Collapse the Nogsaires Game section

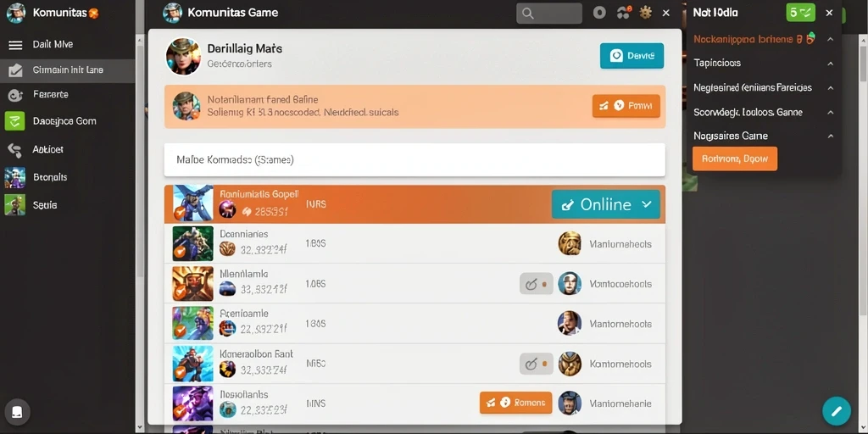point(830,136)
